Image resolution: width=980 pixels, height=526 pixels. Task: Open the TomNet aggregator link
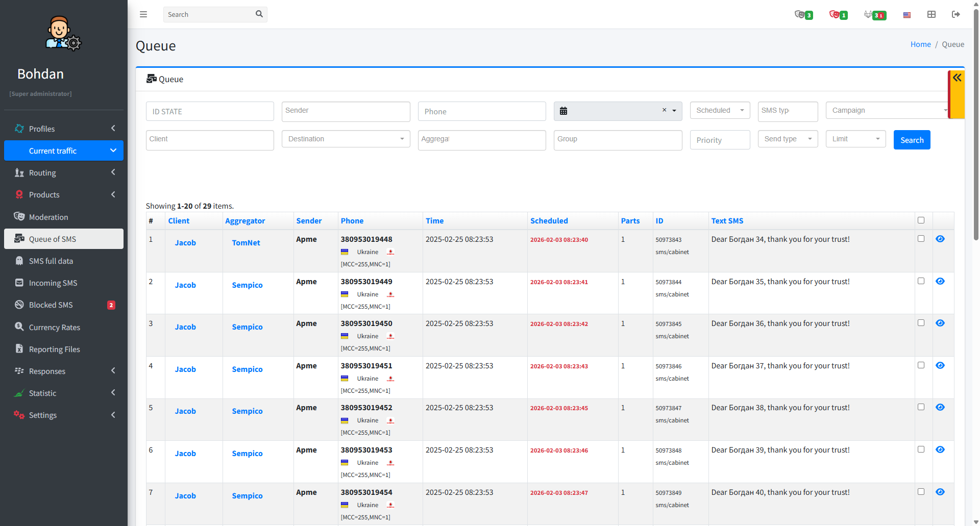(246, 243)
